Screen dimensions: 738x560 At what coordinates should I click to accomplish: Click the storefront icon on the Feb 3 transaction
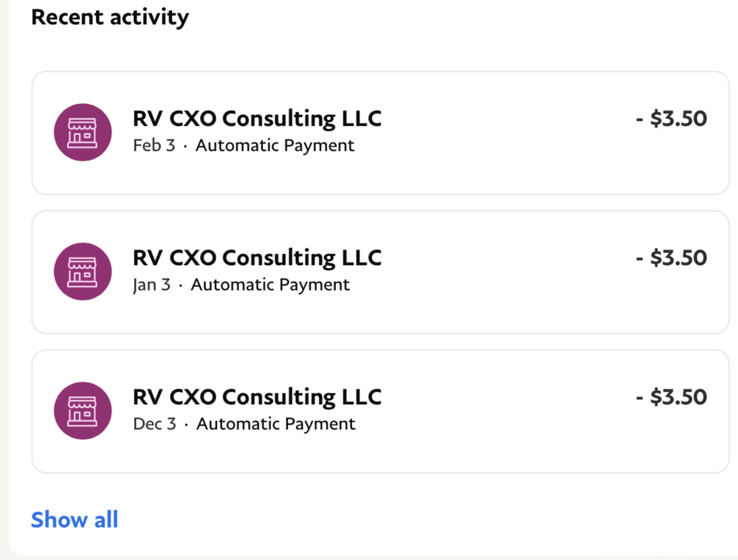point(83,132)
